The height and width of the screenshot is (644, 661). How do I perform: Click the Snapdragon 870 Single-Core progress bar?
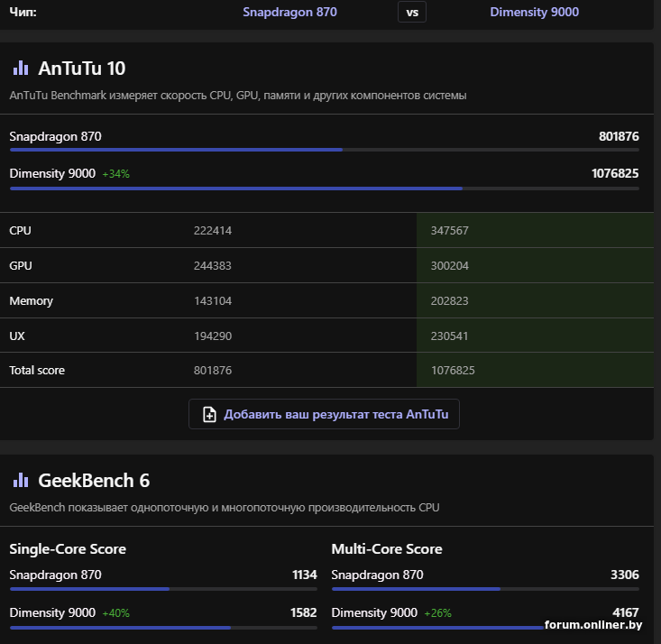(163, 589)
